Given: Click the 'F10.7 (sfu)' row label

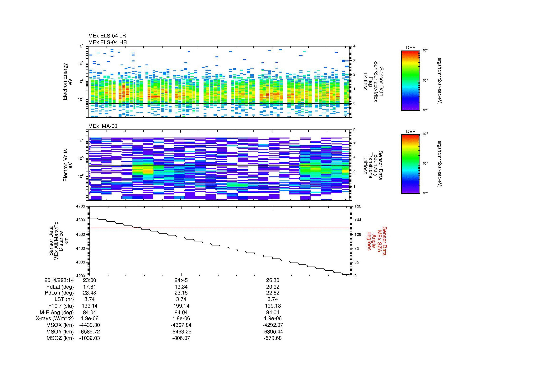Looking at the screenshot, I should pyautogui.click(x=61, y=306).
